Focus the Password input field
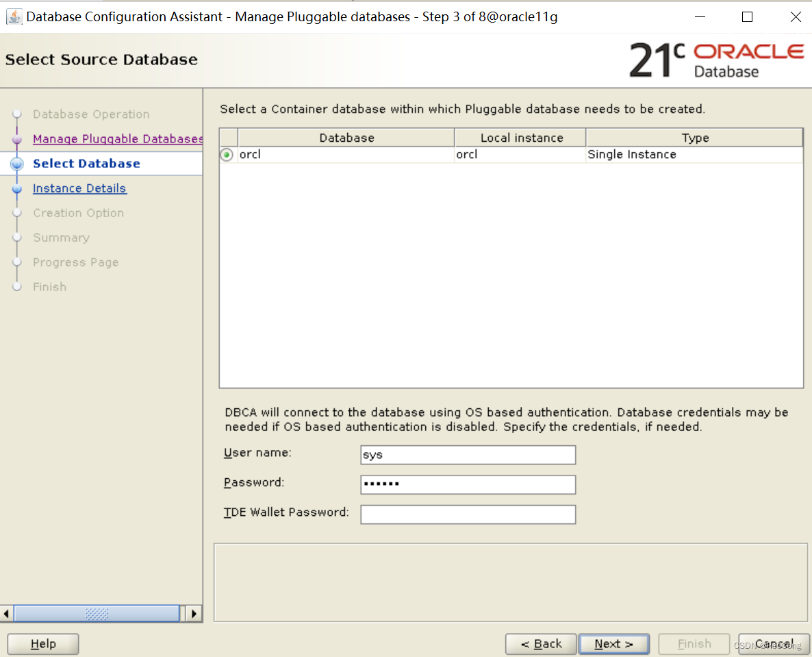The height and width of the screenshot is (657, 812). click(x=468, y=484)
